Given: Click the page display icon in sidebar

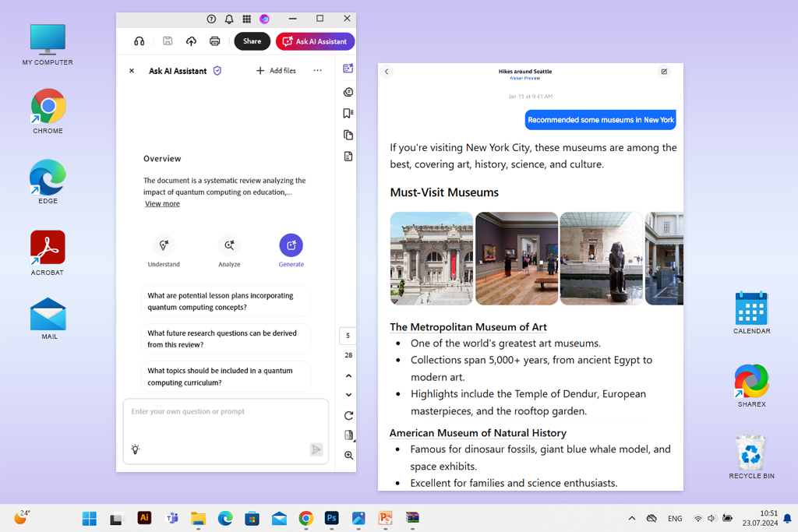Looking at the screenshot, I should click(348, 435).
